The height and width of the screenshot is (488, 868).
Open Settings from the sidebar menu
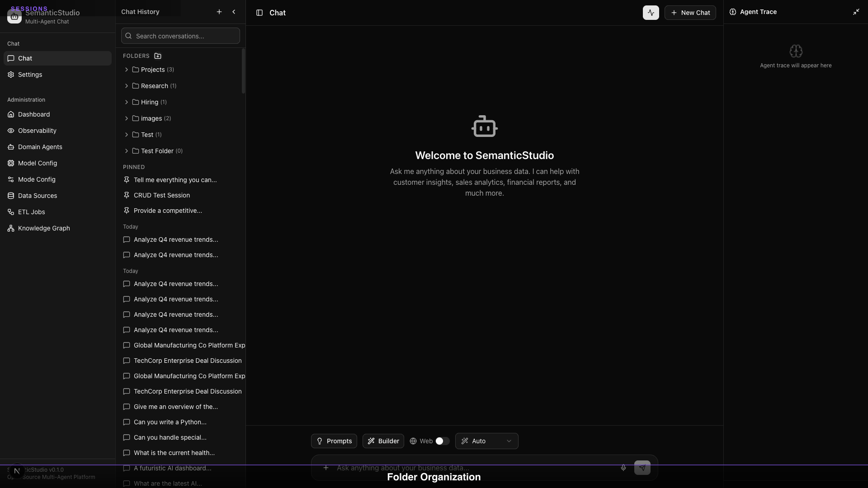(29, 75)
